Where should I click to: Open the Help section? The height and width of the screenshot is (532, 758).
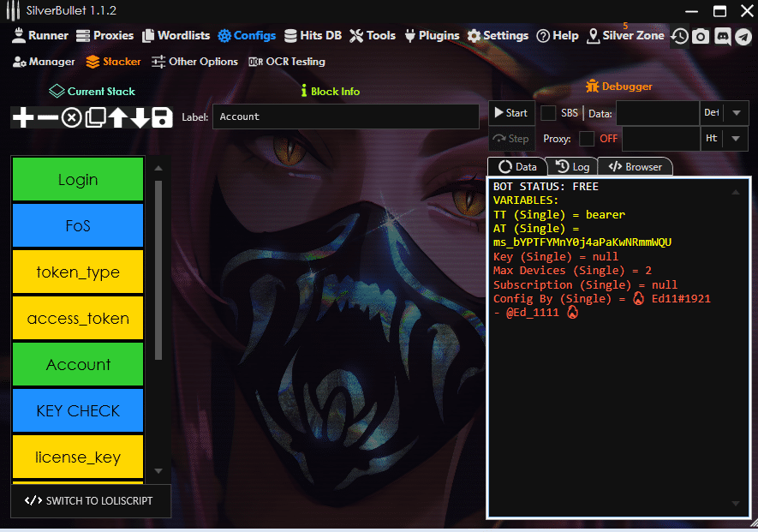tap(558, 35)
